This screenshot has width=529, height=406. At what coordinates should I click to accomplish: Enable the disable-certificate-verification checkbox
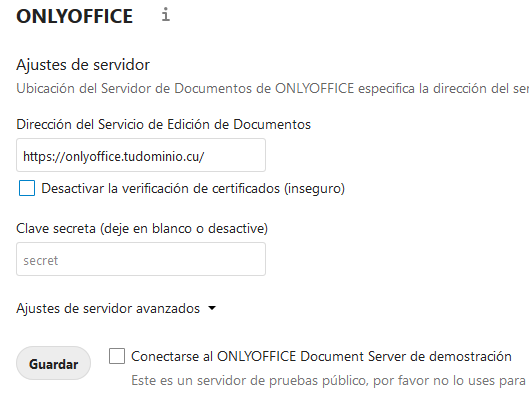tap(27, 188)
